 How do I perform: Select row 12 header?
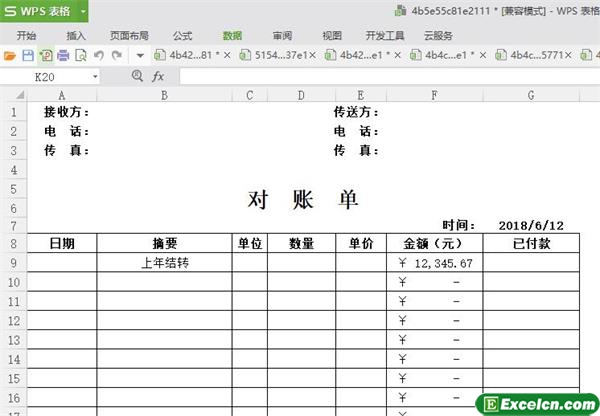14,321
